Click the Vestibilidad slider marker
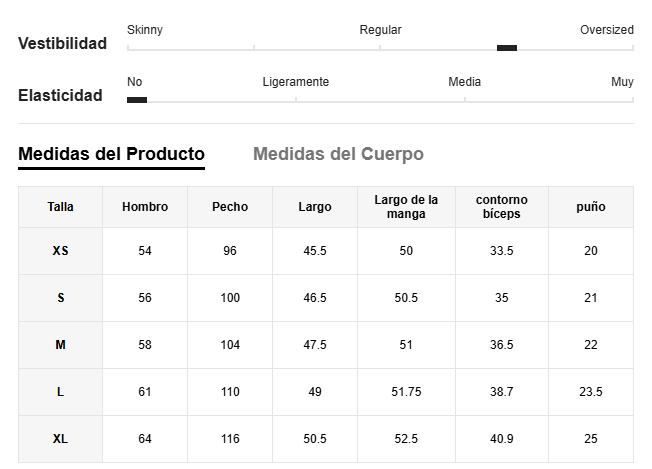This screenshot has width=652, height=469. [x=507, y=48]
